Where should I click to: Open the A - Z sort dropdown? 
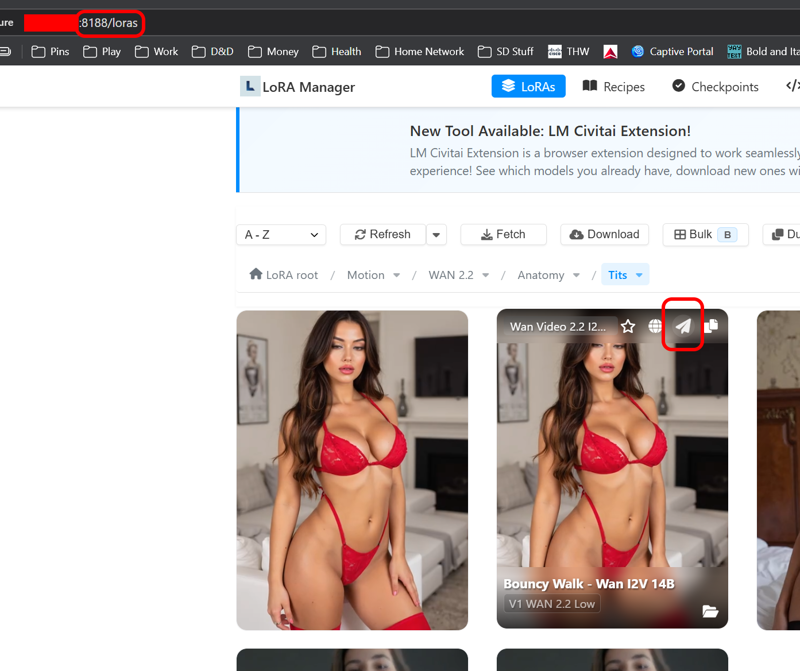coord(281,235)
